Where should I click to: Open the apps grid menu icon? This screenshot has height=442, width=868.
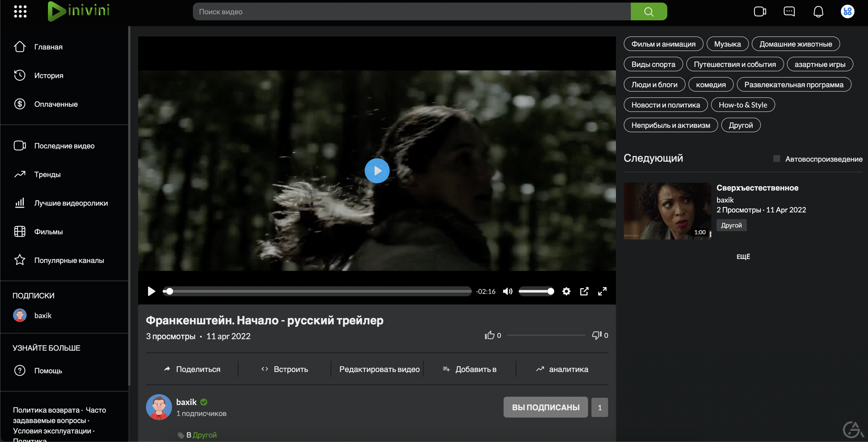[20, 12]
